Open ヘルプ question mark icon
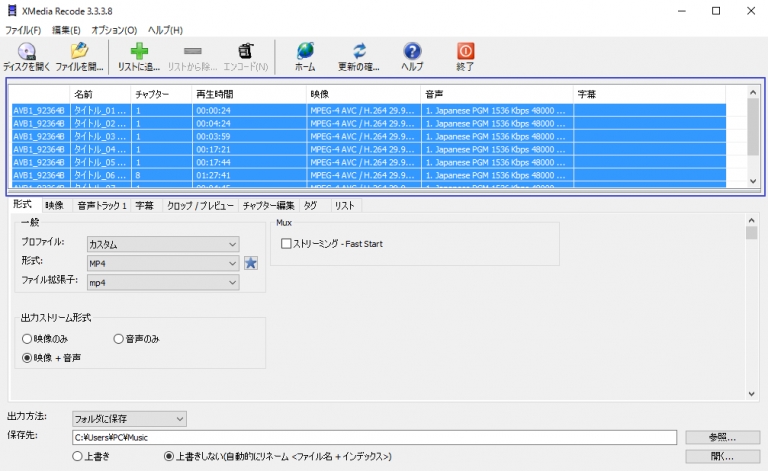 (x=412, y=51)
